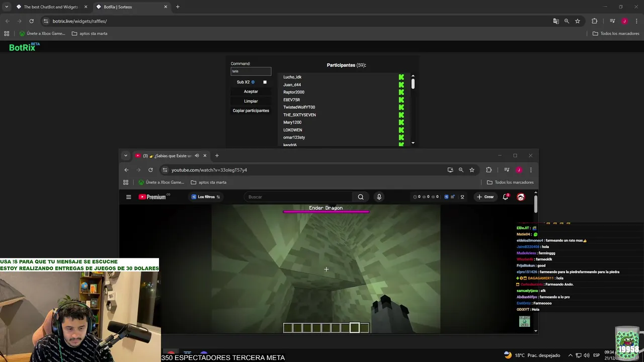The image size is (644, 362).
Task: Open the J profile avatar in back Chrome window
Action: [624, 21]
